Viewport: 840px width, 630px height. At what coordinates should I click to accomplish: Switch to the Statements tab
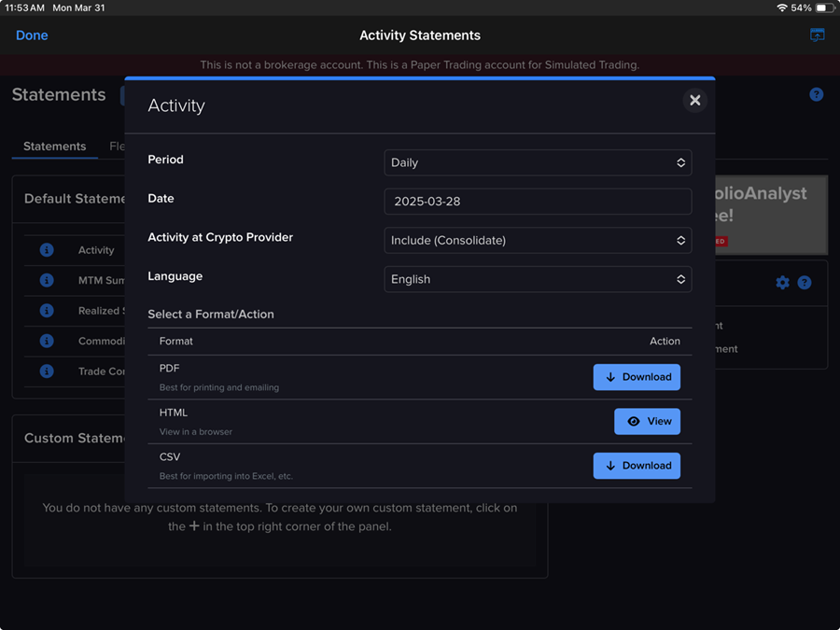53,146
